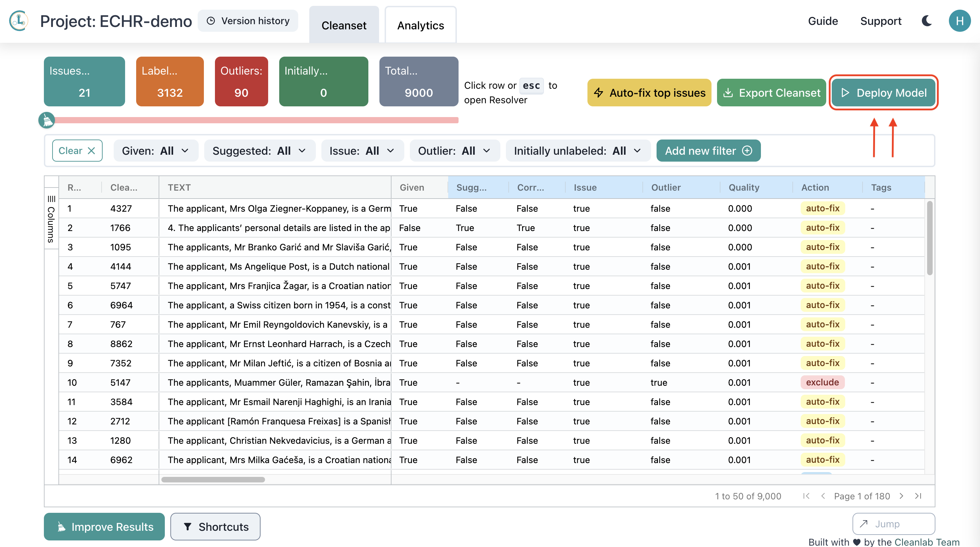
Task: Click the Jump input field
Action: 893,524
